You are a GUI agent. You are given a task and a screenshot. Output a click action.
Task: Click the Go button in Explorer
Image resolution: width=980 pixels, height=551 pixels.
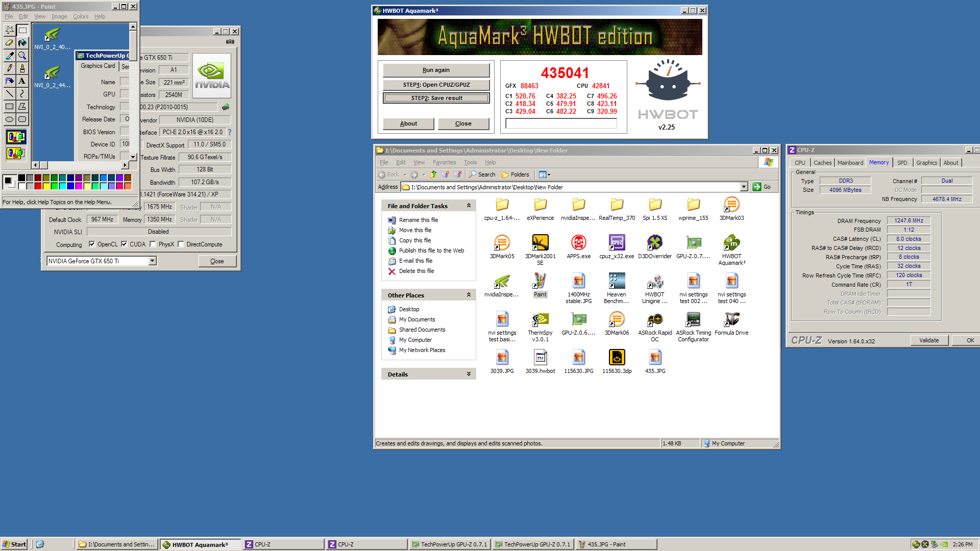click(762, 187)
